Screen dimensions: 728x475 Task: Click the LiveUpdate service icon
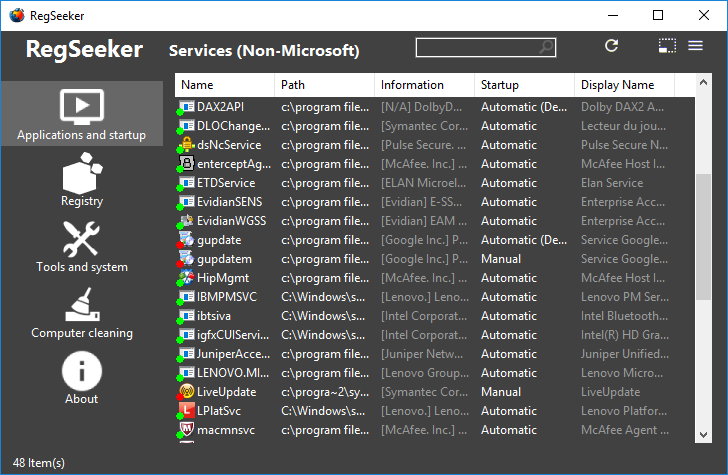186,392
